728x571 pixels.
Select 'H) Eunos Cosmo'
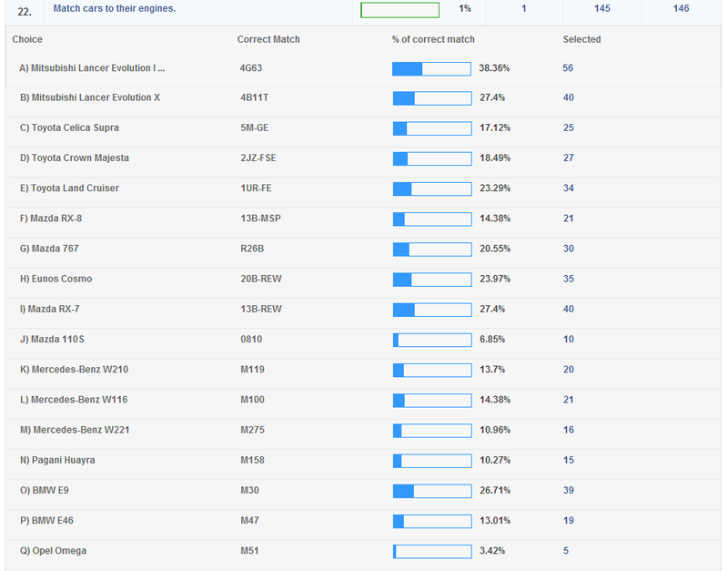(x=56, y=279)
